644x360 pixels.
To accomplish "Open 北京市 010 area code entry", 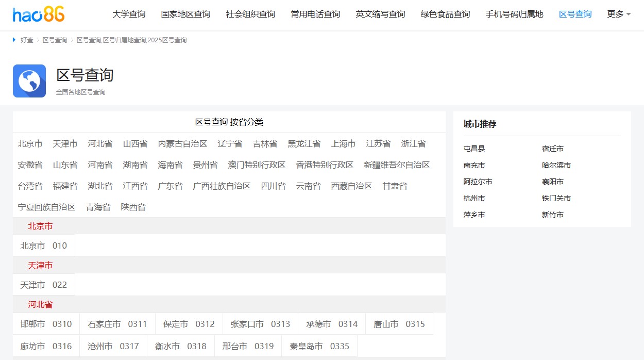I will (x=44, y=246).
